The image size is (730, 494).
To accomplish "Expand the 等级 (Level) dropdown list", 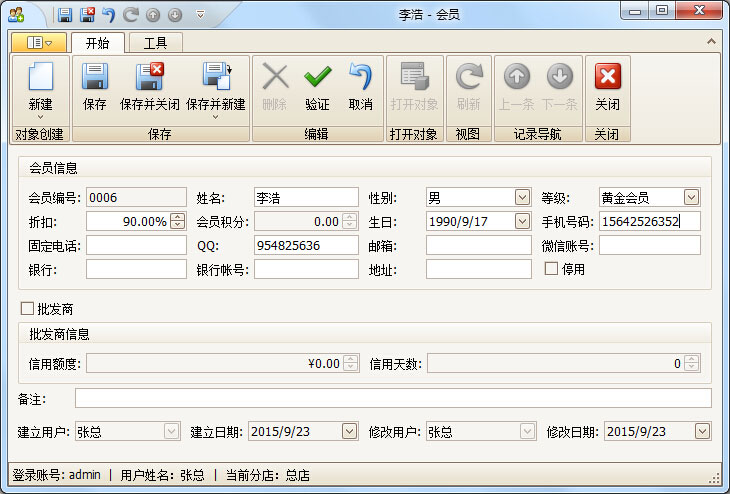I will (x=691, y=197).
